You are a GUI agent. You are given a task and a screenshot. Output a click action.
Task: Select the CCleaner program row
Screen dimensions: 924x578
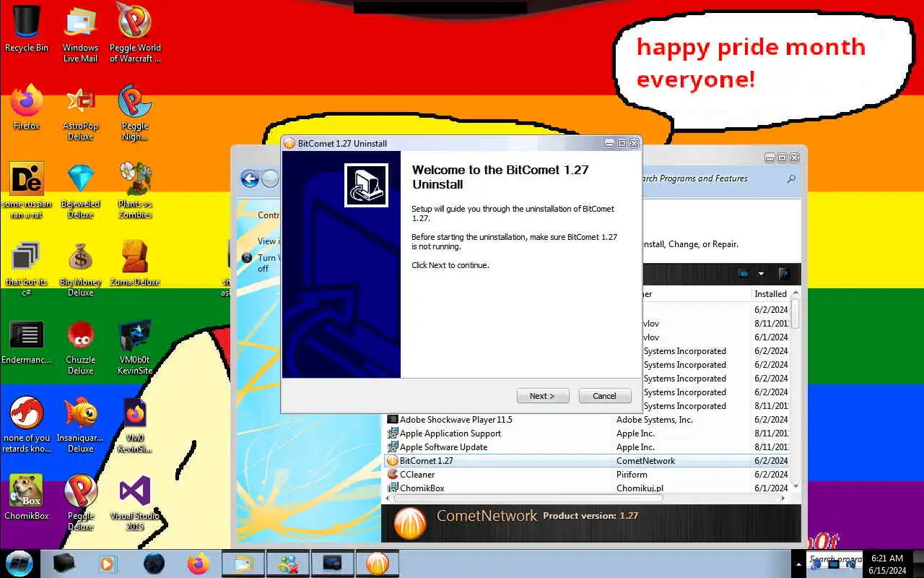[587, 475]
